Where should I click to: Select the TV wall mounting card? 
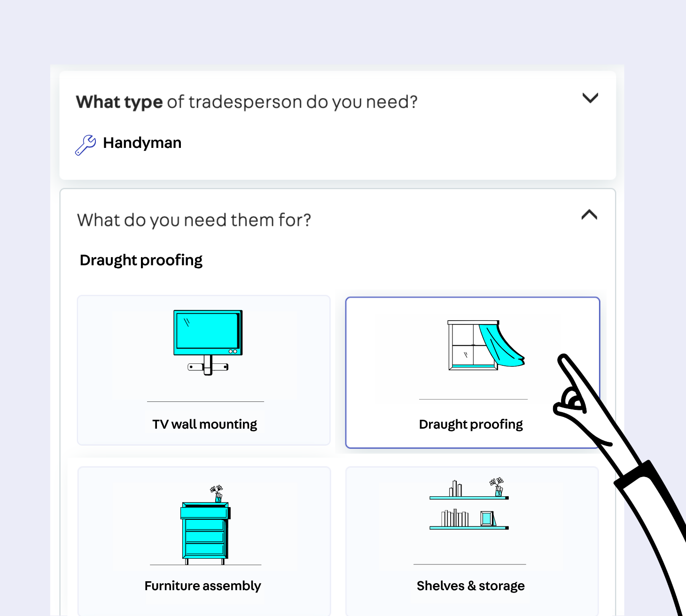204,370
